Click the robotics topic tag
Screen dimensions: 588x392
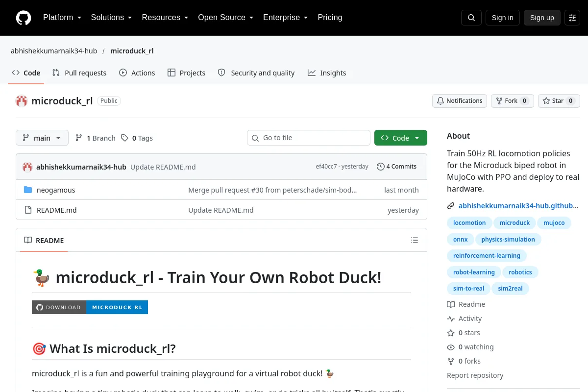520,272
